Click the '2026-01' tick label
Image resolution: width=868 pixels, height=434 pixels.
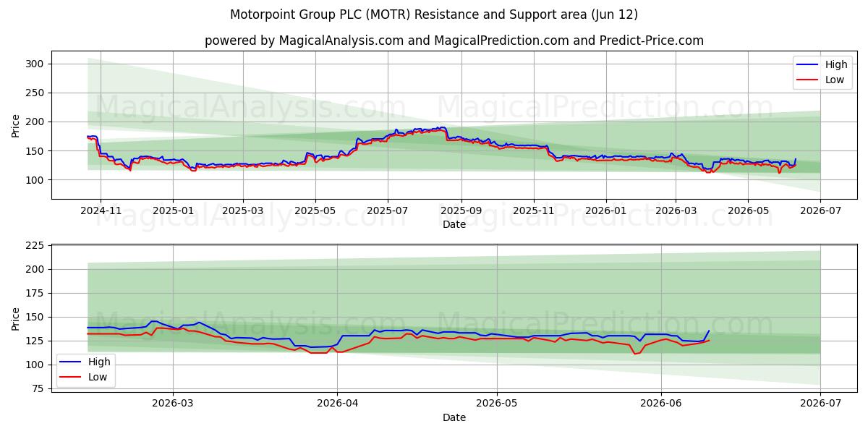pos(605,210)
